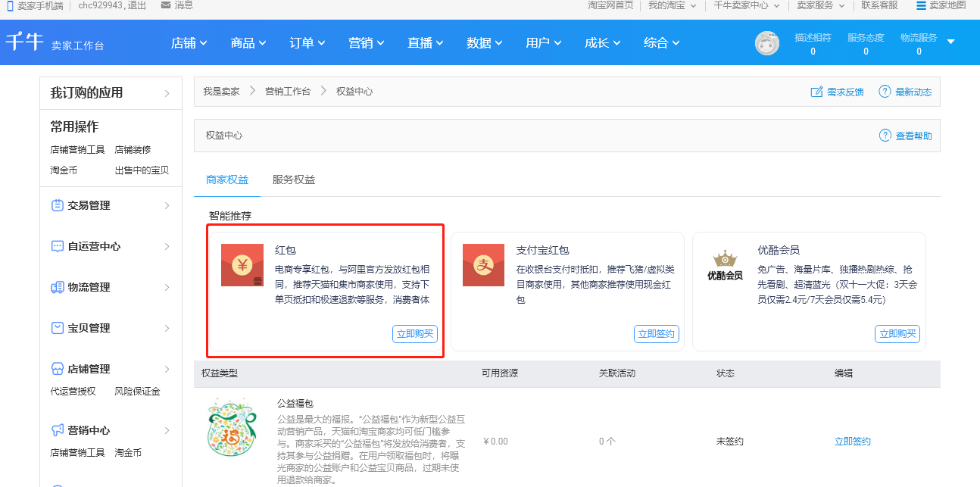Go to 我是卖家 breadcrumb
Viewport: 980px width, 487px height.
(221, 92)
